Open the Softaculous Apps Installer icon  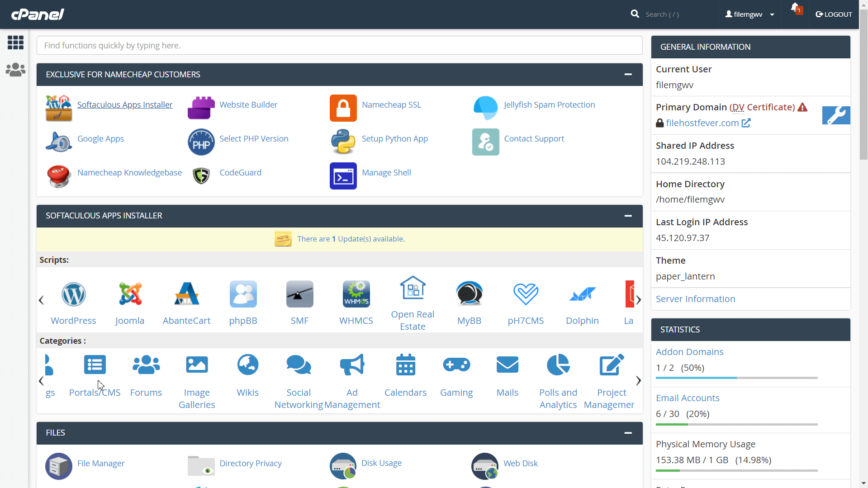point(59,108)
